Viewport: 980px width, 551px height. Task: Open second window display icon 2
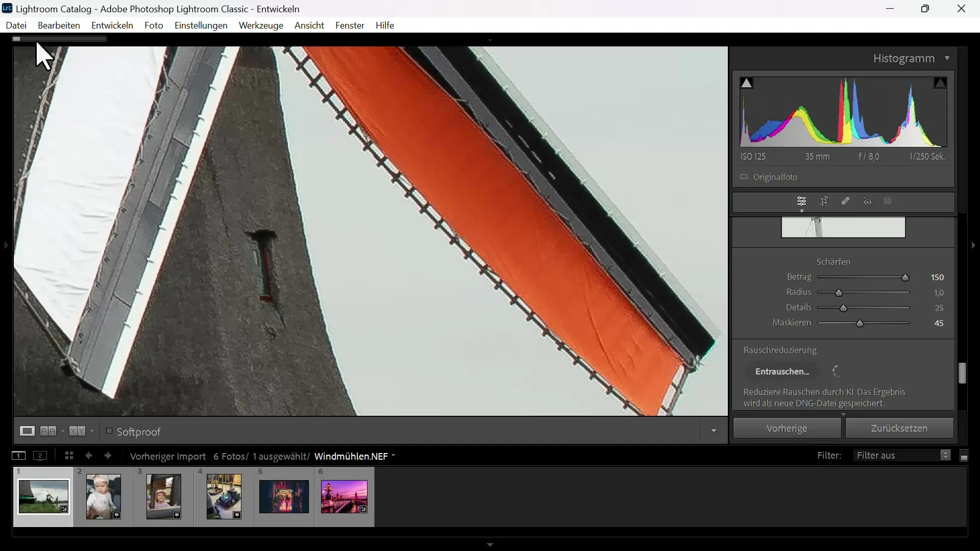40,456
